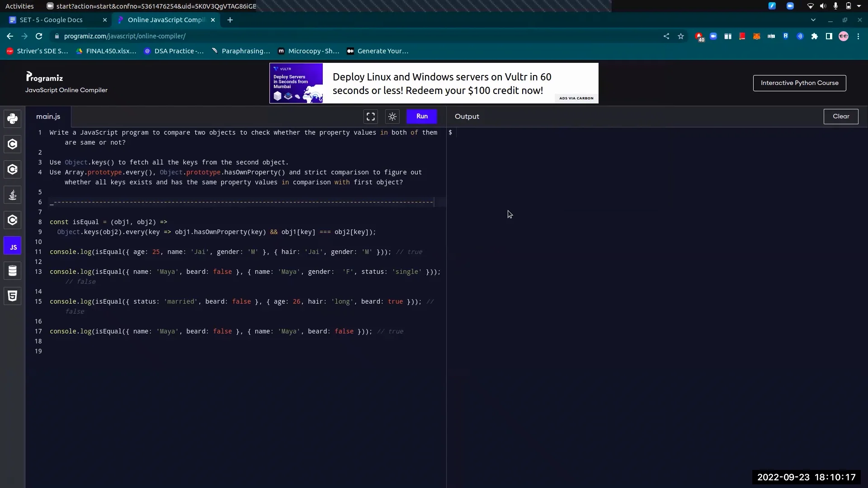
Task: Open the C++ compiler from the sidebar
Action: (x=12, y=169)
